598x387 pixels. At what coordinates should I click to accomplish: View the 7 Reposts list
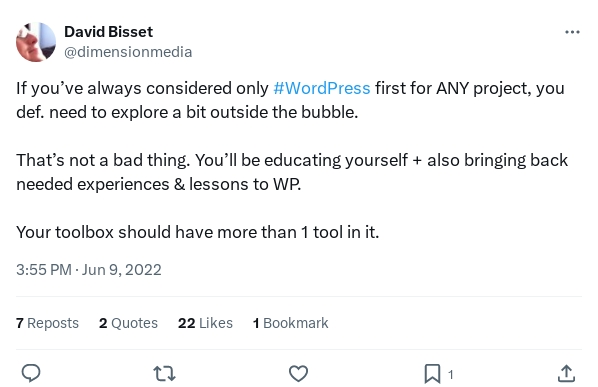47,323
